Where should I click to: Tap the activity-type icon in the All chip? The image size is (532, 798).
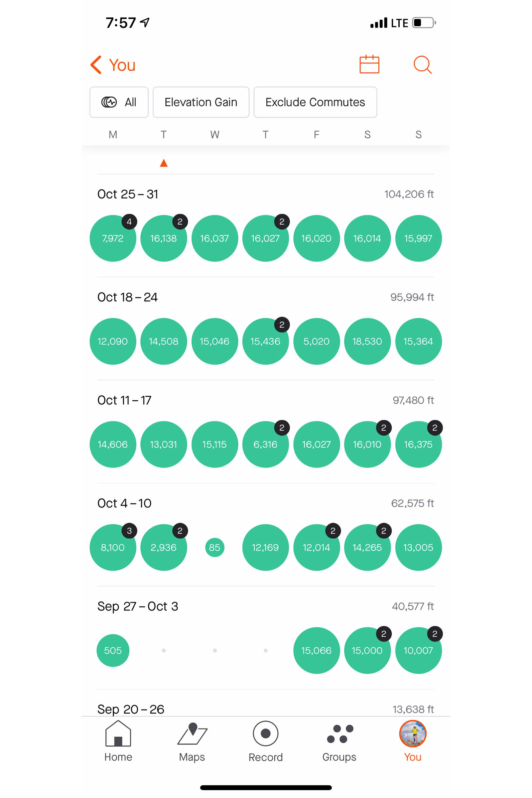tap(110, 102)
